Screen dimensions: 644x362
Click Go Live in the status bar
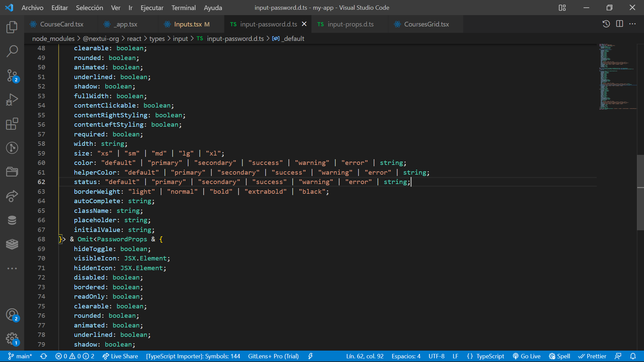coord(527,356)
